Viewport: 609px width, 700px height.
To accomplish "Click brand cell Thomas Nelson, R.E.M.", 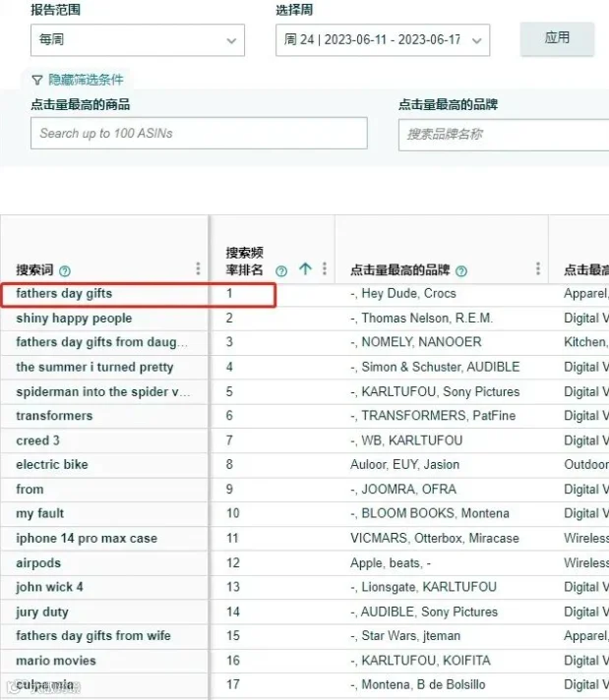I will tap(421, 319).
